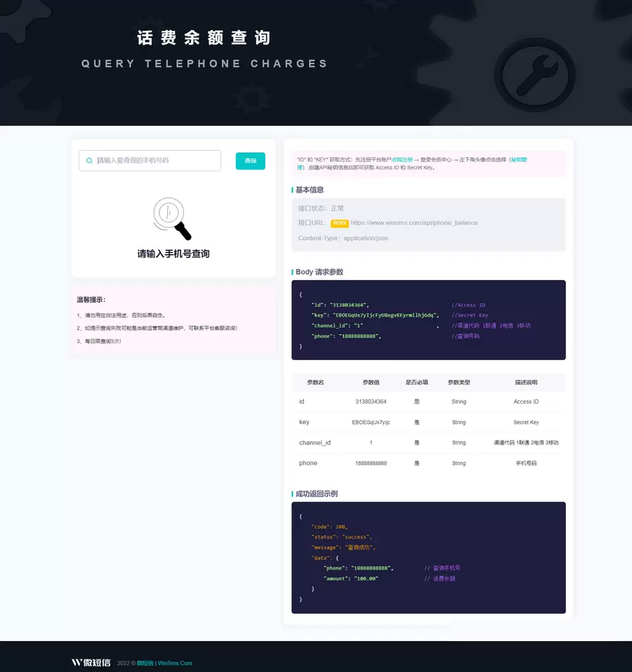This screenshot has height=672, width=632.
Task: Click the teal 查询 button
Action: (x=250, y=161)
